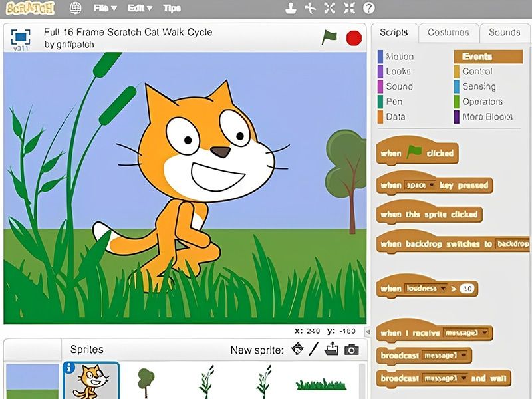Select the Motion block category
The width and height of the screenshot is (532, 399).
tap(400, 57)
